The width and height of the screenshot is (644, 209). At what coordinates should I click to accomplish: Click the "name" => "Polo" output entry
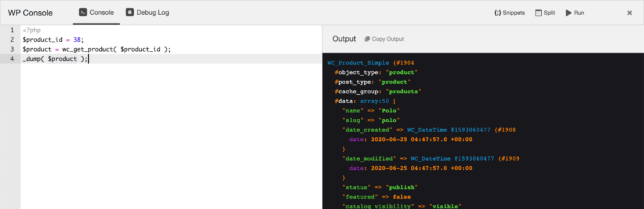coord(371,111)
